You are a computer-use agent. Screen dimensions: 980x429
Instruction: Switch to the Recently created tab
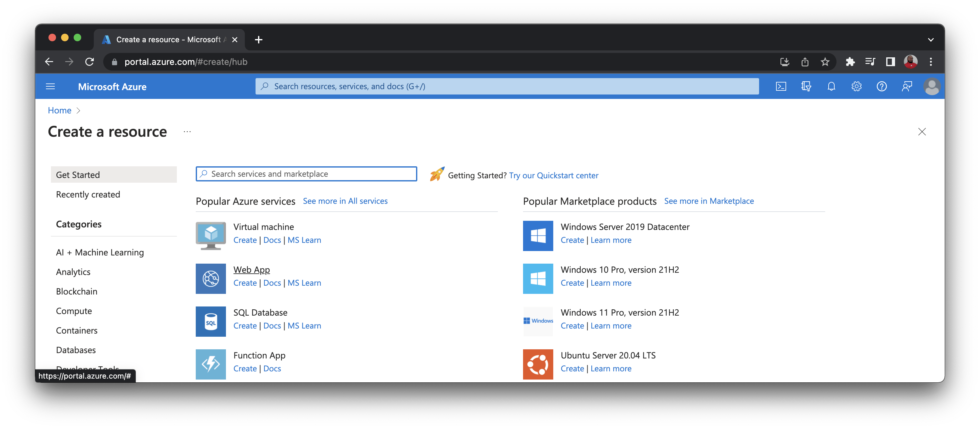click(x=88, y=194)
